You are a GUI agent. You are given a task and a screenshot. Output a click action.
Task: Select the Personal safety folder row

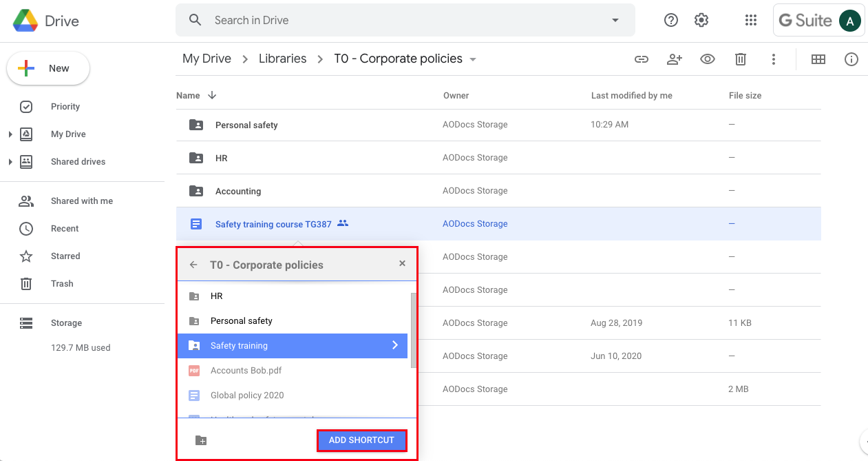pos(498,125)
